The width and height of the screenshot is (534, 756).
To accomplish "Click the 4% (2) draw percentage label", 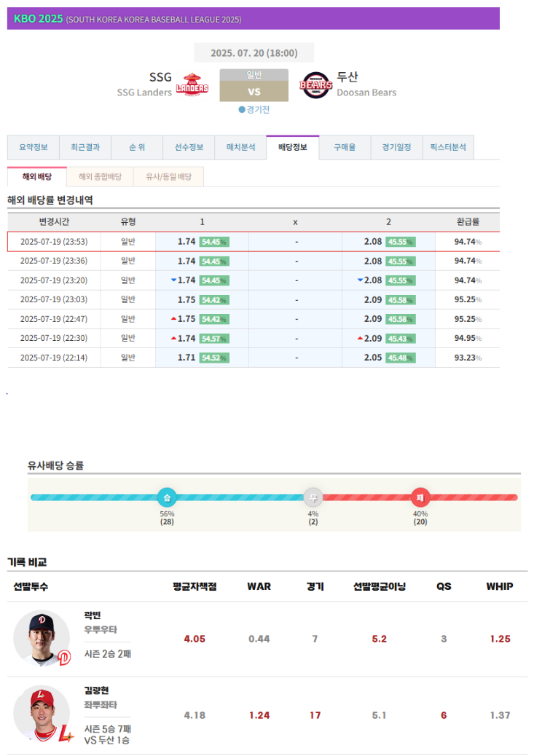I will [x=313, y=518].
